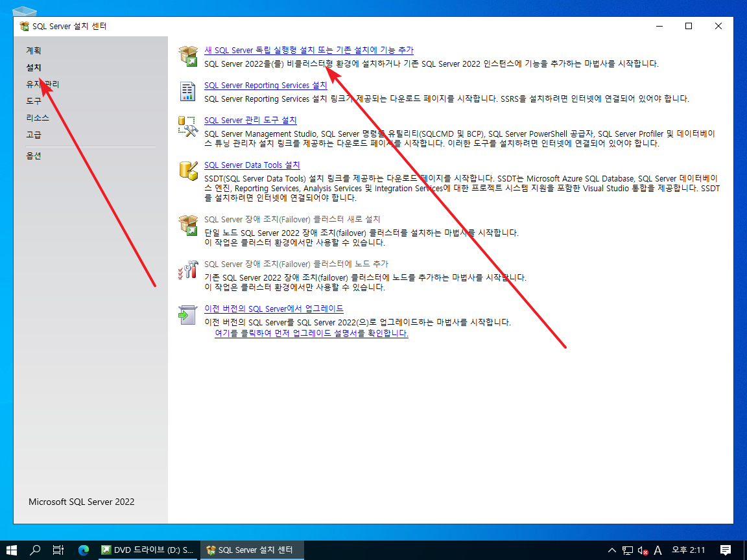Select the 유지 관리 page in sidebar
747x560 pixels.
tap(42, 84)
